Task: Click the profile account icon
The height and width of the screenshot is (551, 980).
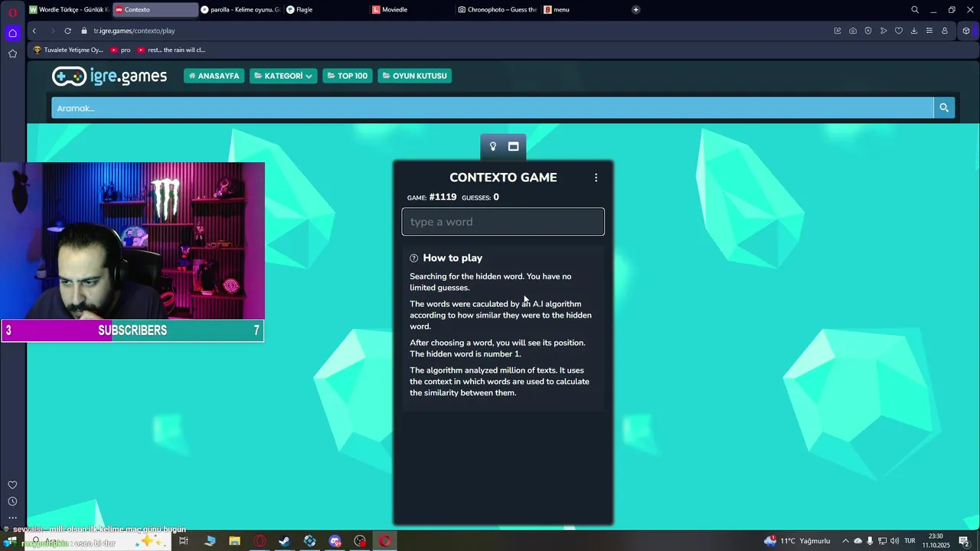Action: click(x=945, y=31)
